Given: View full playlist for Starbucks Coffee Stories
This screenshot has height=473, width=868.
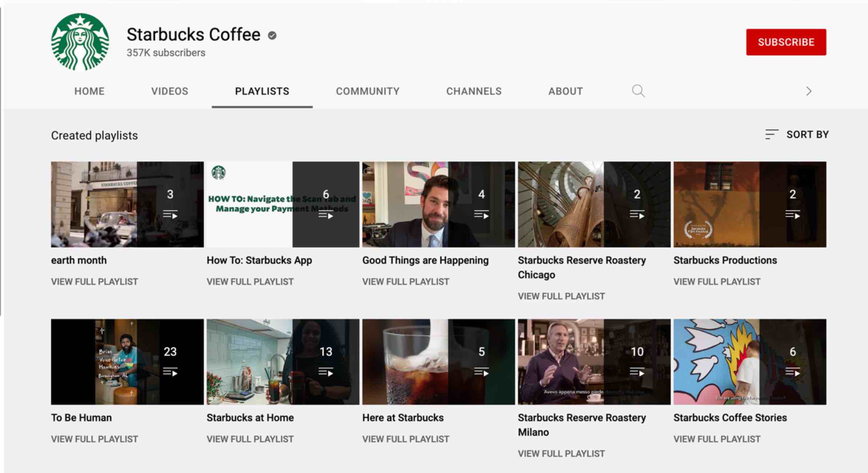Looking at the screenshot, I should (x=717, y=439).
